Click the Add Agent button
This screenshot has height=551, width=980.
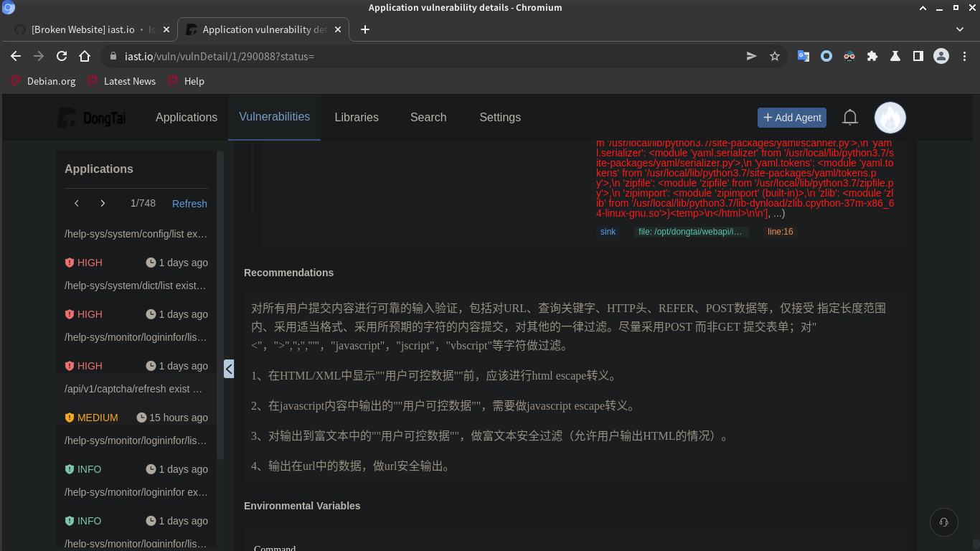(791, 117)
